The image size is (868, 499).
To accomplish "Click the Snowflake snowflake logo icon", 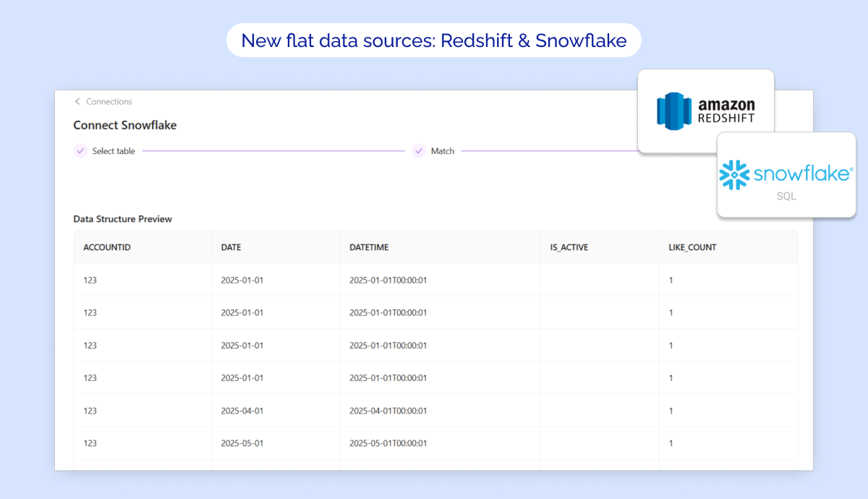I will coord(733,175).
